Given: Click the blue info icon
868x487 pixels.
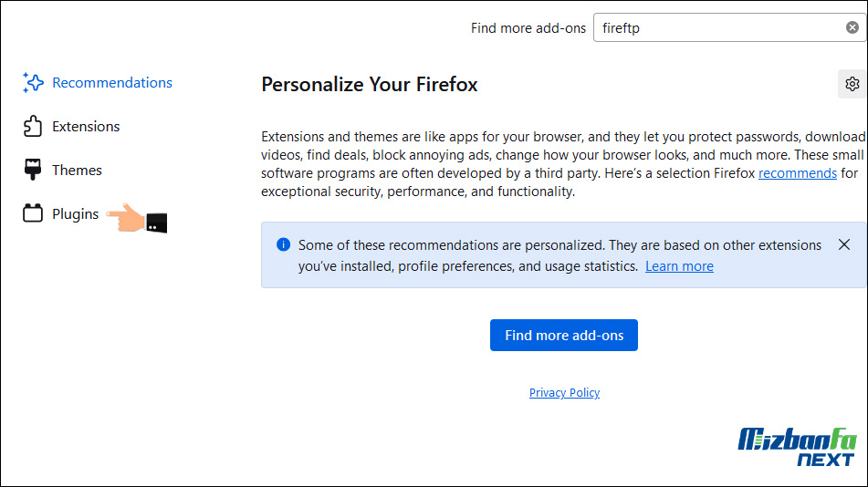Looking at the screenshot, I should click(284, 244).
